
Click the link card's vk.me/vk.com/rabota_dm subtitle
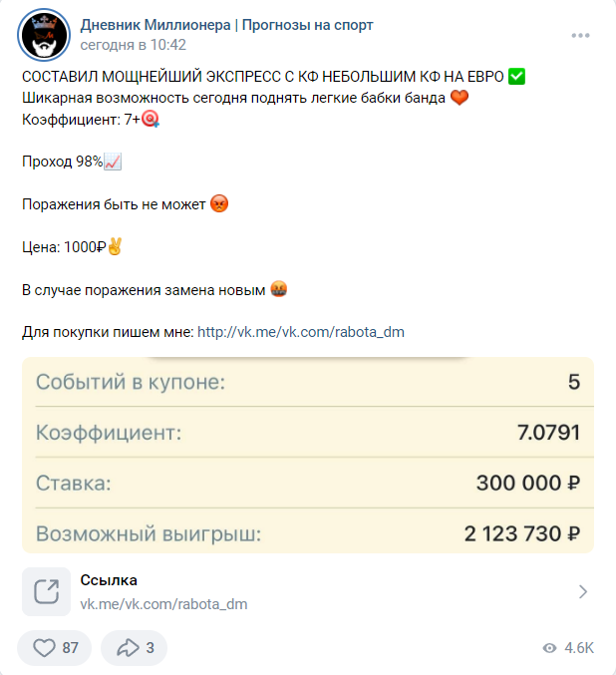163,604
